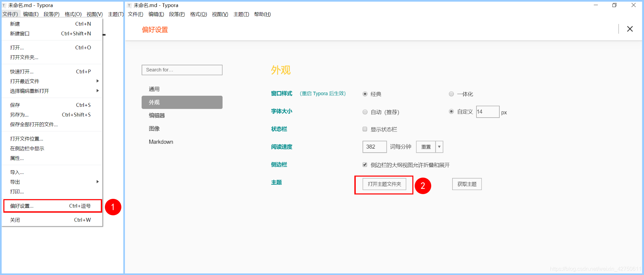Viewport: 644px width, 275px height.
Task: Open 编辑(E) menu in left window
Action: click(31, 14)
